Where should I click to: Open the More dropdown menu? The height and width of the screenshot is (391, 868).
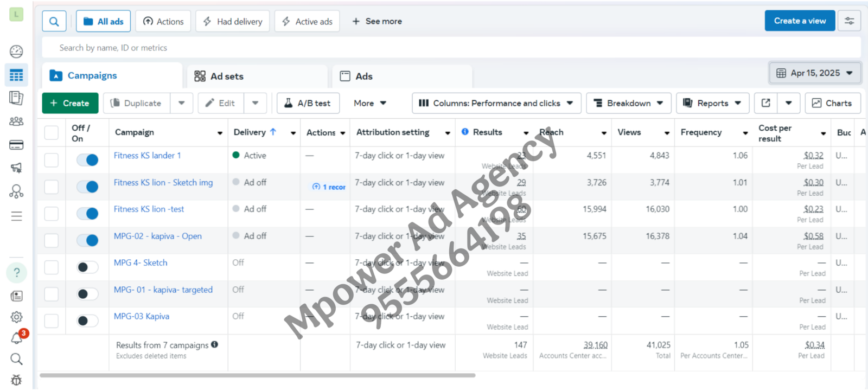click(x=370, y=103)
